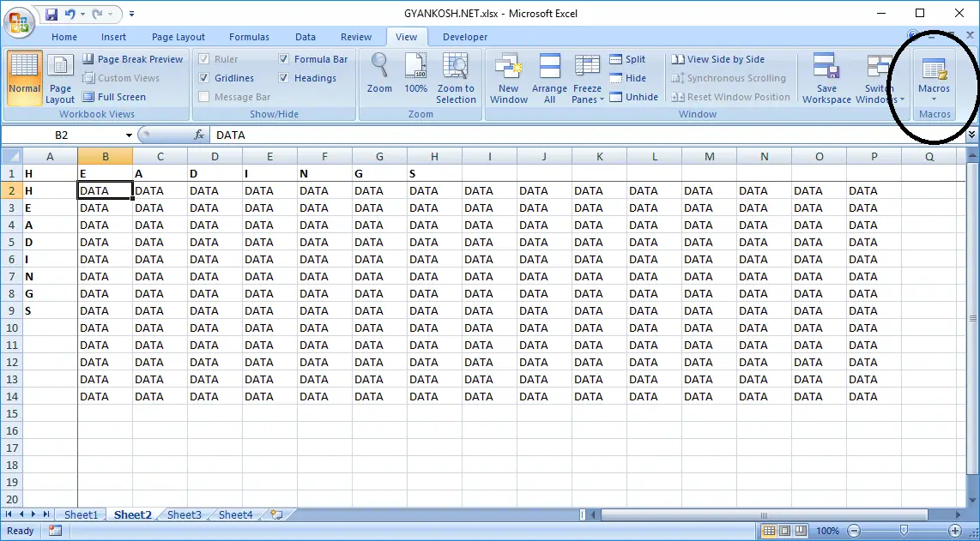The width and height of the screenshot is (980, 541).
Task: Select column D header
Action: pyautogui.click(x=215, y=157)
